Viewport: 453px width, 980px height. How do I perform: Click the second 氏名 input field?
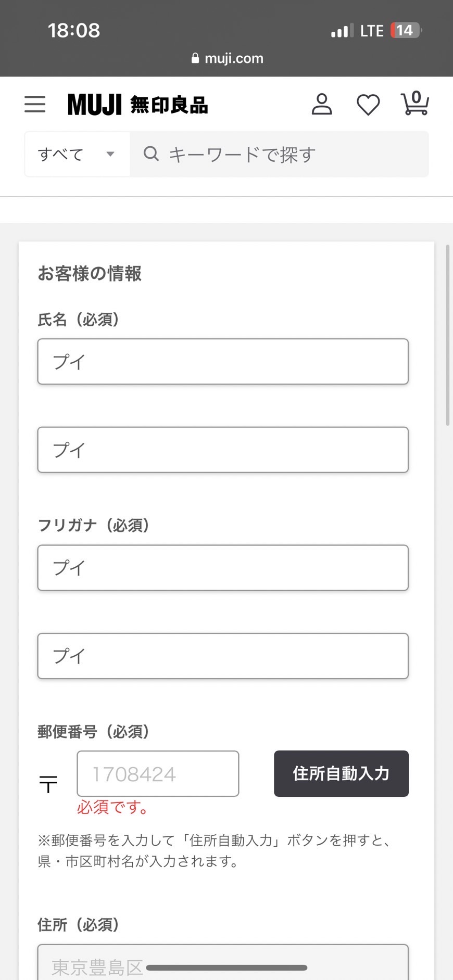coord(223,450)
